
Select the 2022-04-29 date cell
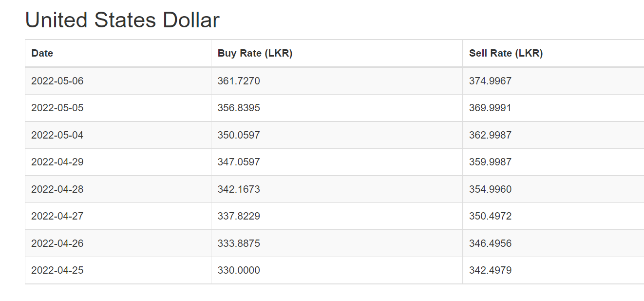click(118, 162)
